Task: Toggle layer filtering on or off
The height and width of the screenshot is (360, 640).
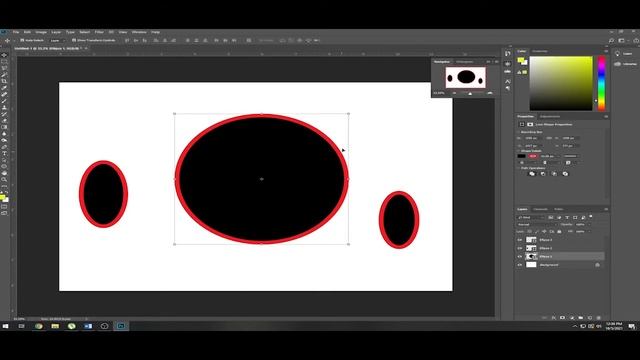Action: (591, 217)
